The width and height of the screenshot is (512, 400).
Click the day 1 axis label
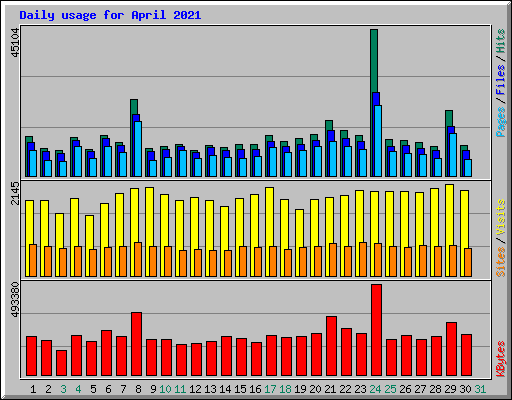33,389
